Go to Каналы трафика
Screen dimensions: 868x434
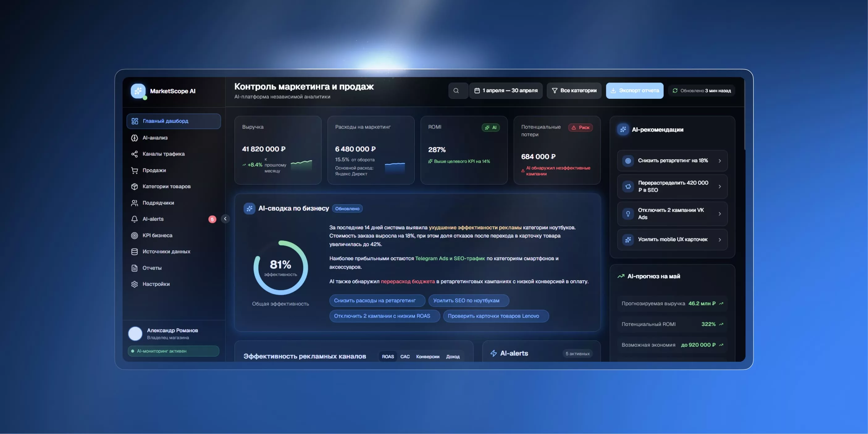click(174, 154)
